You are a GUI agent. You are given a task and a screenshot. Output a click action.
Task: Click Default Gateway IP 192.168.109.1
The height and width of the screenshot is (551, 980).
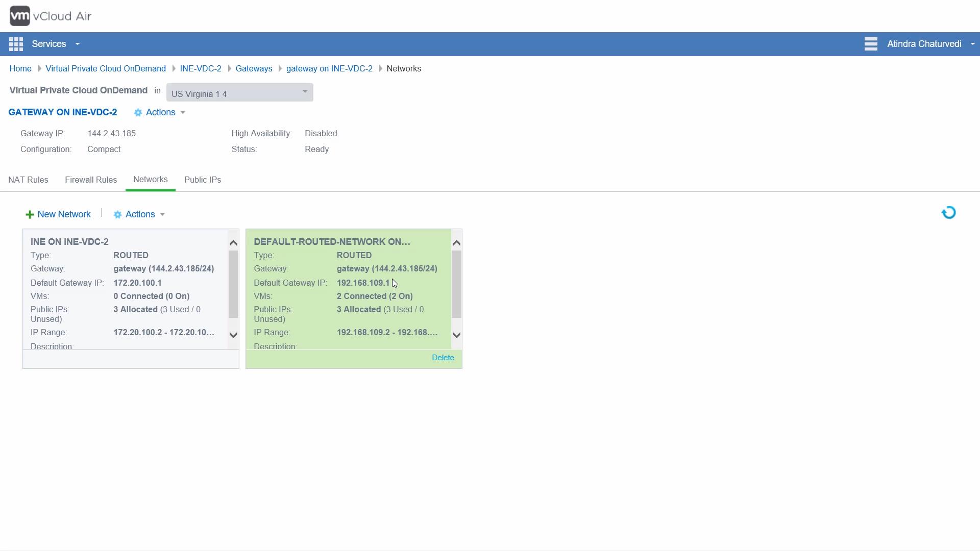pyautogui.click(x=363, y=283)
